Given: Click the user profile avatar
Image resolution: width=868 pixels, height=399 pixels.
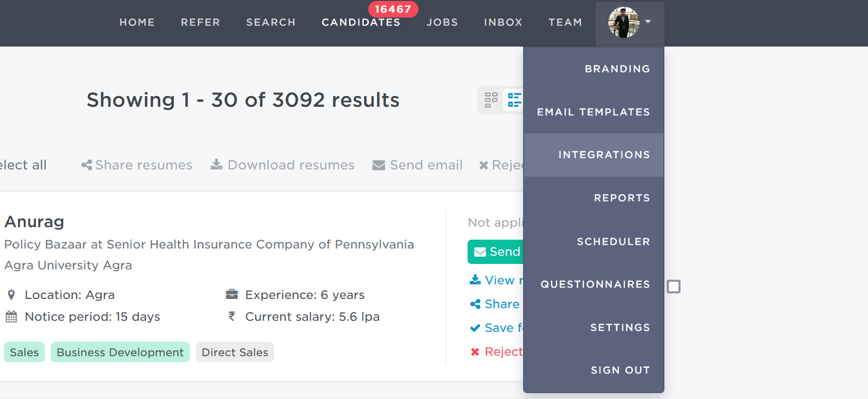Looking at the screenshot, I should point(623,23).
